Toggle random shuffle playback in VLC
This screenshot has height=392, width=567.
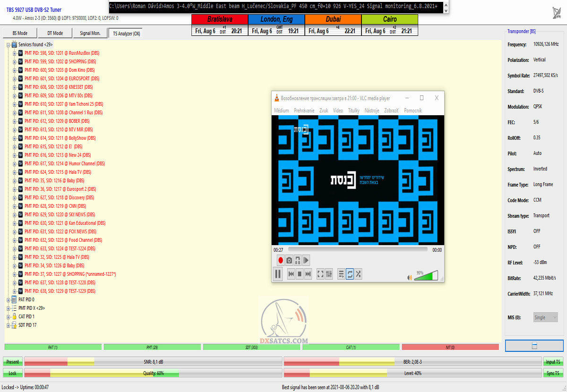[x=358, y=274]
